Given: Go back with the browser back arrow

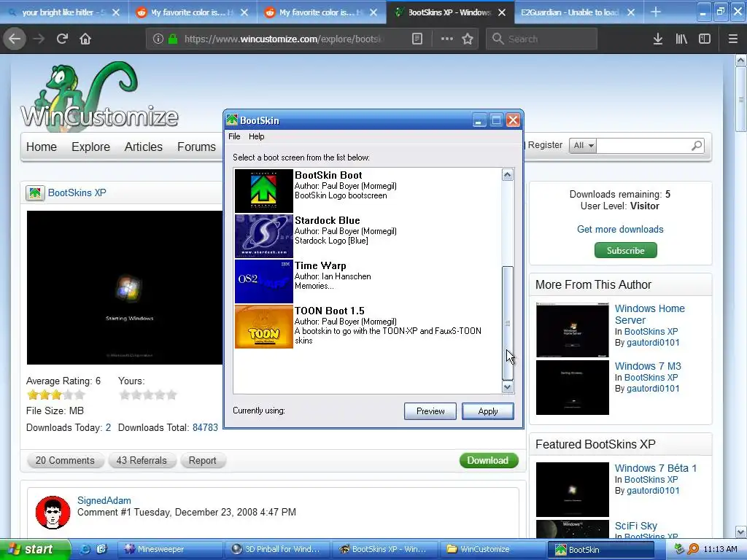Looking at the screenshot, I should (15, 39).
